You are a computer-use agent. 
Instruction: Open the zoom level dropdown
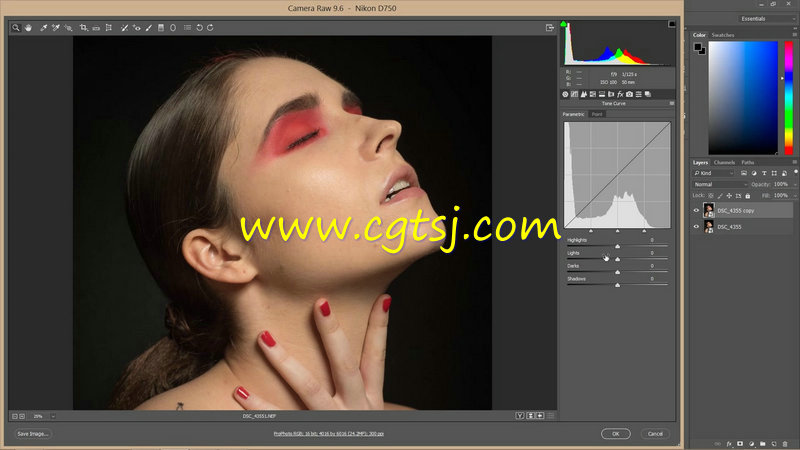click(53, 416)
